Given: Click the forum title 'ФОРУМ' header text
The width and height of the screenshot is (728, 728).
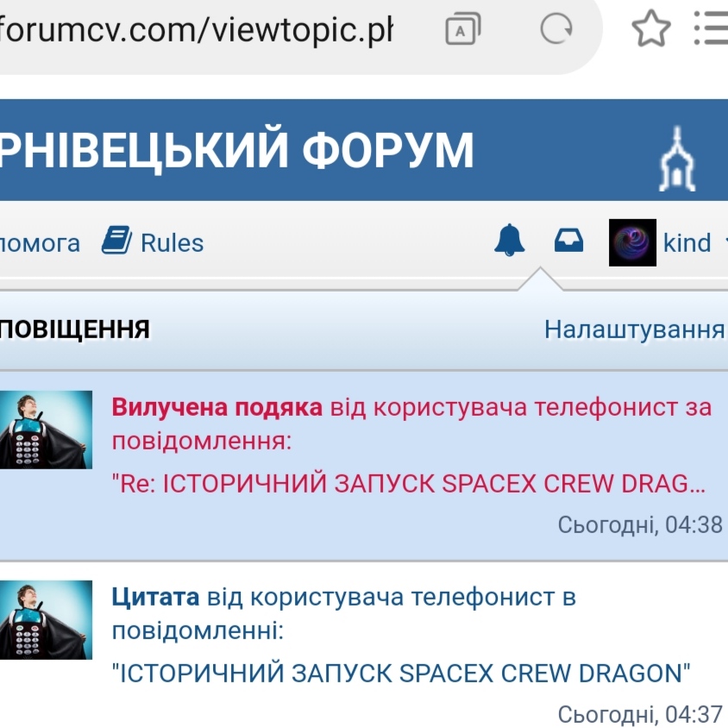Looking at the screenshot, I should click(388, 151).
